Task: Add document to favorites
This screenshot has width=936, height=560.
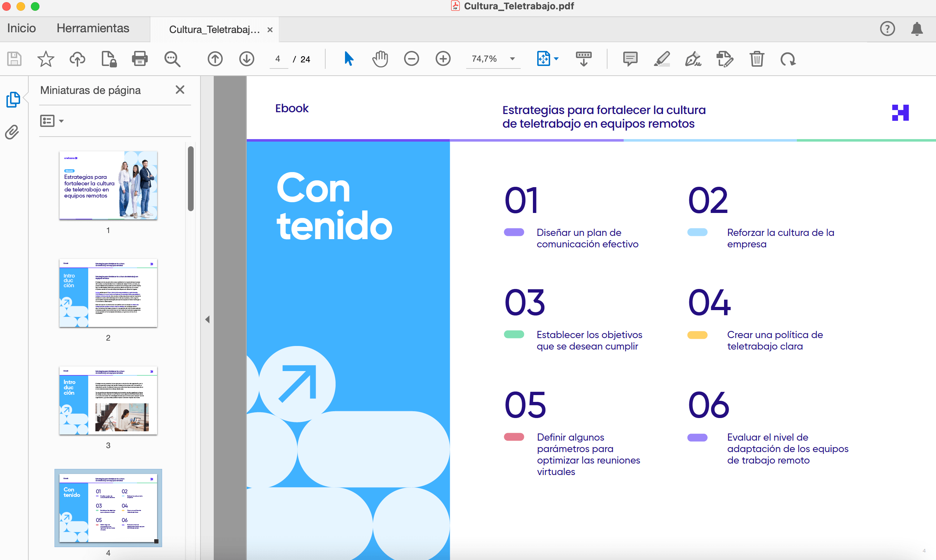Action: 46,59
